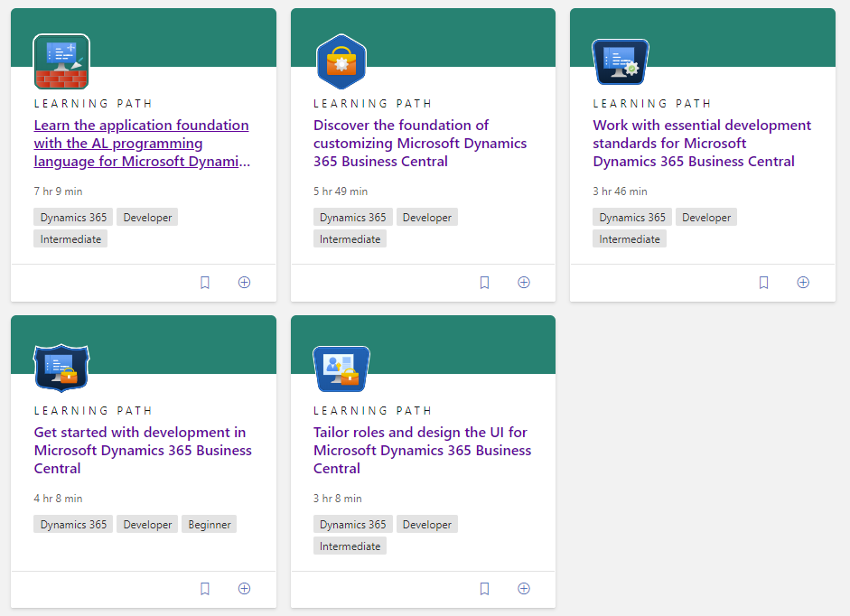Click the hexagon briefcase gear badge icon

pyautogui.click(x=341, y=61)
